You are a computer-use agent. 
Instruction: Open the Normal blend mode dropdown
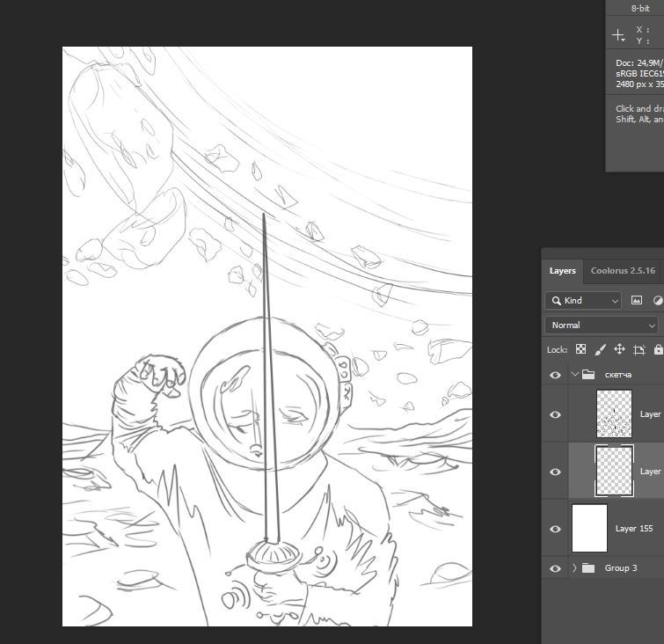click(602, 325)
